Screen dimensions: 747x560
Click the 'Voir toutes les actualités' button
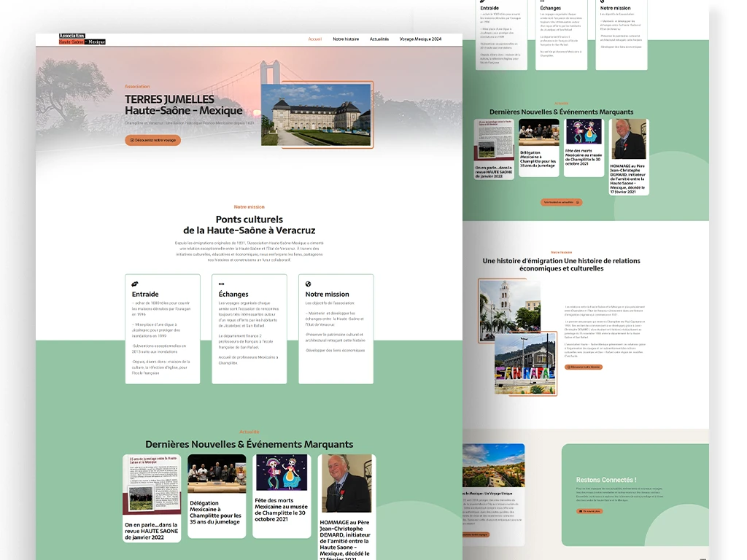(x=561, y=203)
